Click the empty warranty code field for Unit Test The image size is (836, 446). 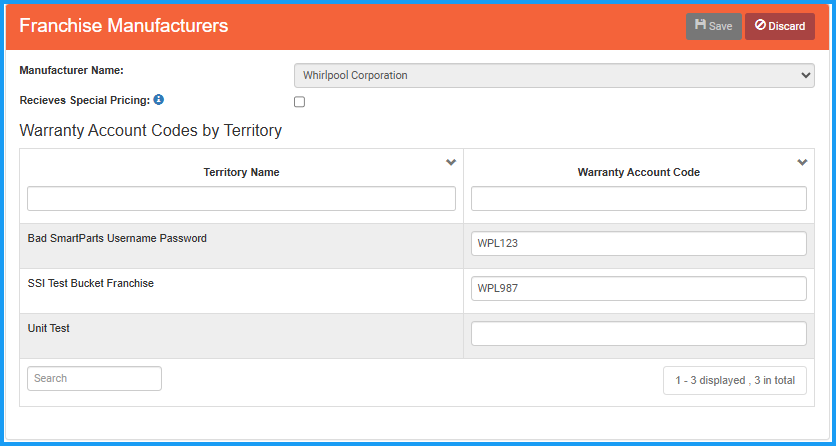pos(638,334)
